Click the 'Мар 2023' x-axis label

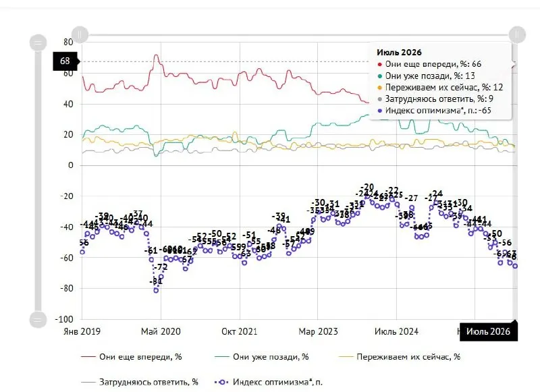[x=318, y=331]
